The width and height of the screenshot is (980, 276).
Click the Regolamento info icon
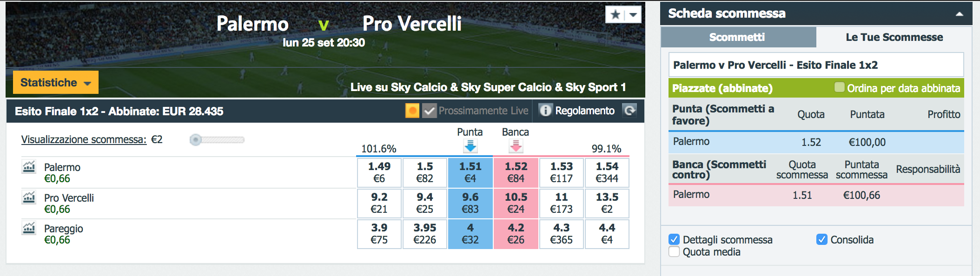point(545,111)
